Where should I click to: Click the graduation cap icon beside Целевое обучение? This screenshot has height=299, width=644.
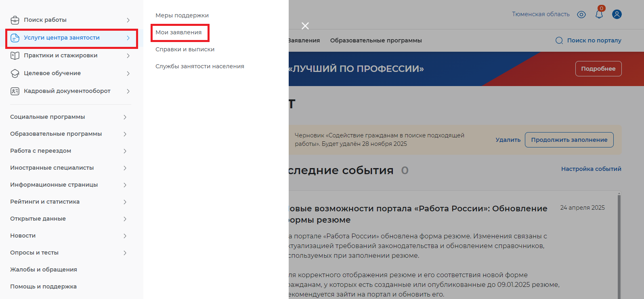point(15,73)
